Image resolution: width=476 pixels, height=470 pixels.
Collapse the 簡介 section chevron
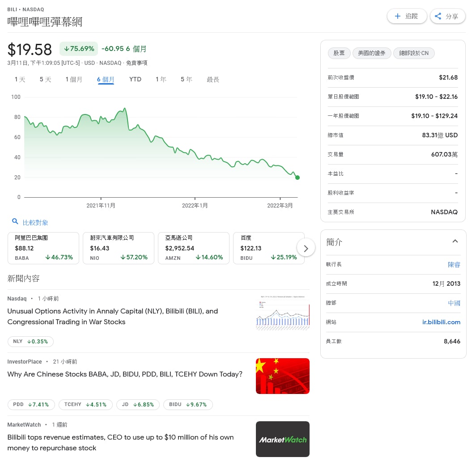point(455,241)
